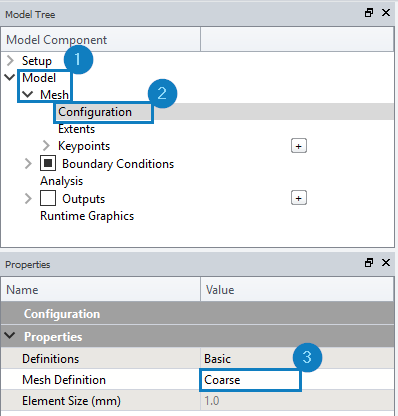This screenshot has height=416, width=398.
Task: Select the Analysis tree item
Action: (62, 181)
